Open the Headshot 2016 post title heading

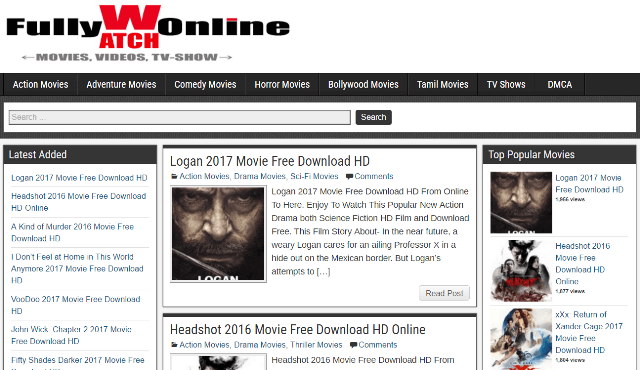(298, 330)
